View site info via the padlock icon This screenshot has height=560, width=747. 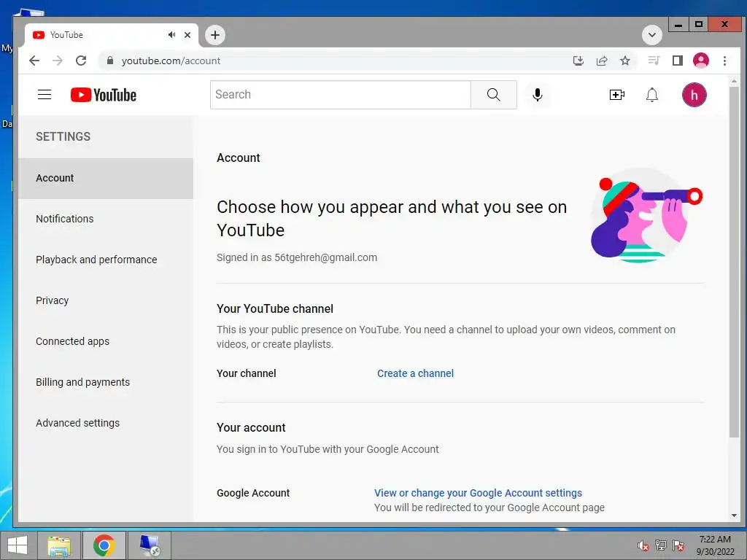point(110,61)
